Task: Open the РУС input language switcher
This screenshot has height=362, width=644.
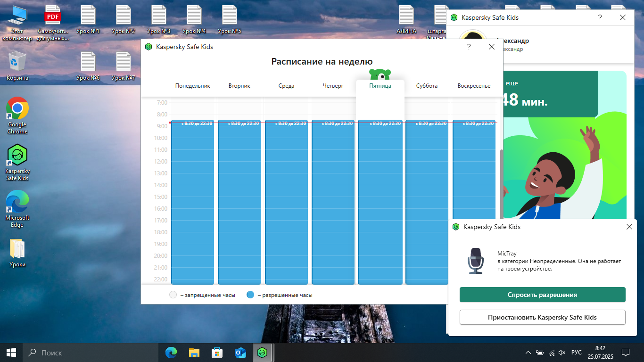Action: click(576, 353)
